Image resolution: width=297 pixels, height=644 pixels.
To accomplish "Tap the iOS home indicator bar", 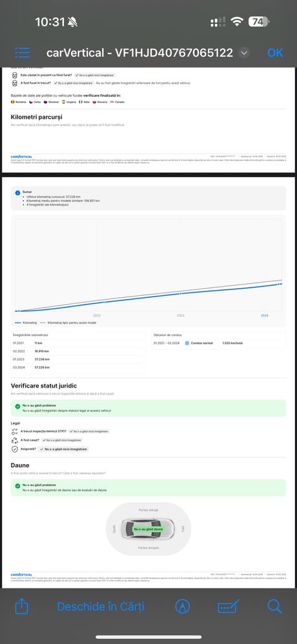I will tap(148, 637).
